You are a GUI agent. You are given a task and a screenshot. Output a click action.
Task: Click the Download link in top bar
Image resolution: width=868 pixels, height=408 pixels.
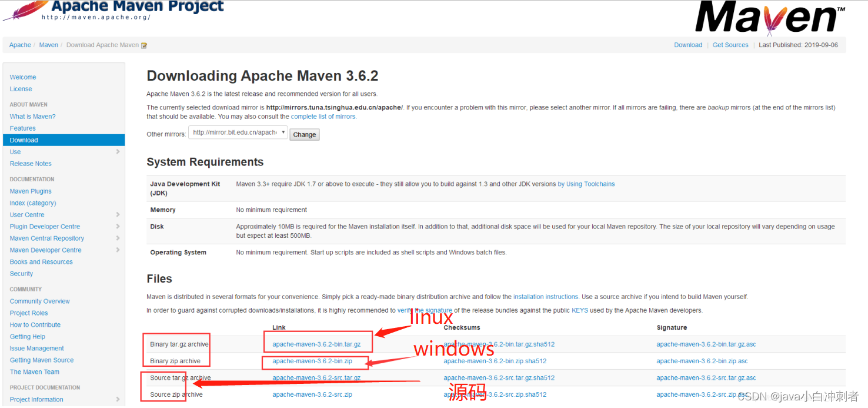click(688, 45)
